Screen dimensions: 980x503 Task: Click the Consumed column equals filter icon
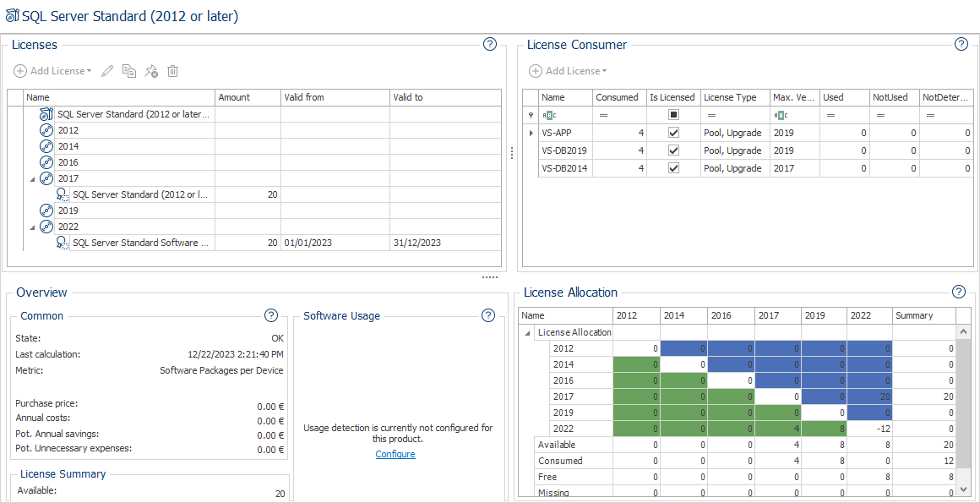(603, 115)
